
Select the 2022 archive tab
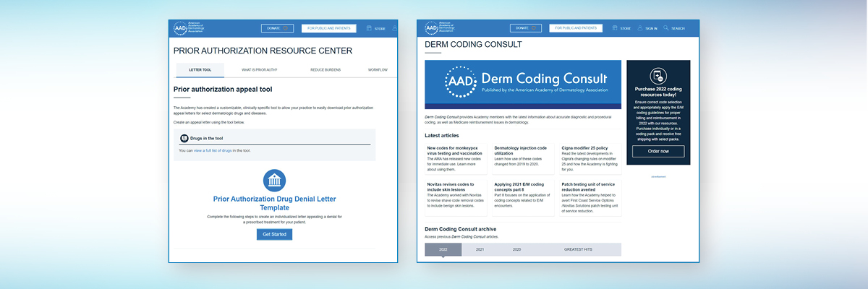click(x=443, y=249)
